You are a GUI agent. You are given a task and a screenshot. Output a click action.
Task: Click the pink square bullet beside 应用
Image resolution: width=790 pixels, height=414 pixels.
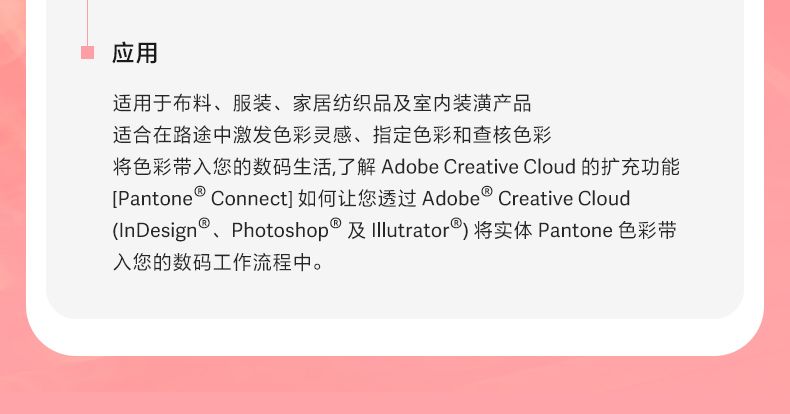tap(87, 53)
